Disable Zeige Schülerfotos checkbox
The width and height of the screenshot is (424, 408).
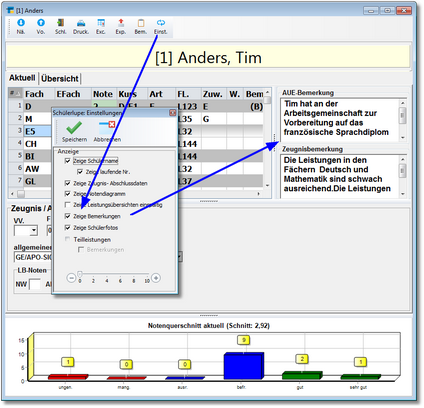coord(68,227)
